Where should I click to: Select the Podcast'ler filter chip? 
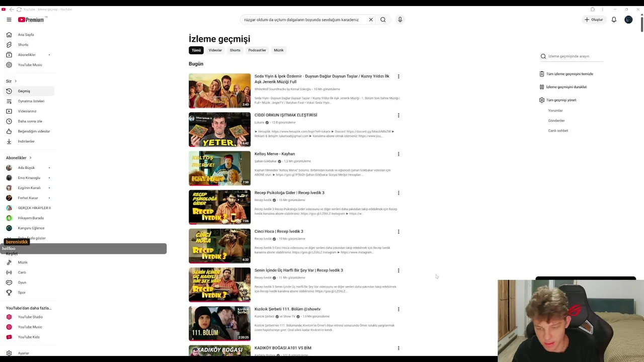click(x=257, y=50)
